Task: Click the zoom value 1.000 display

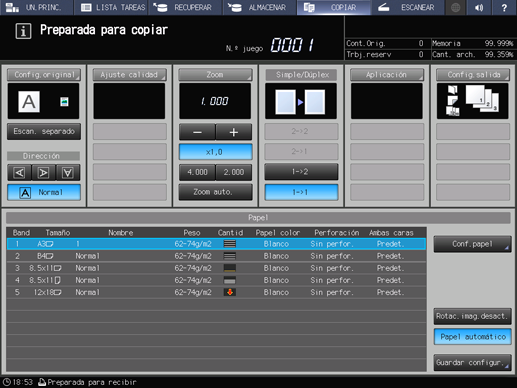Action: pyautogui.click(x=215, y=101)
